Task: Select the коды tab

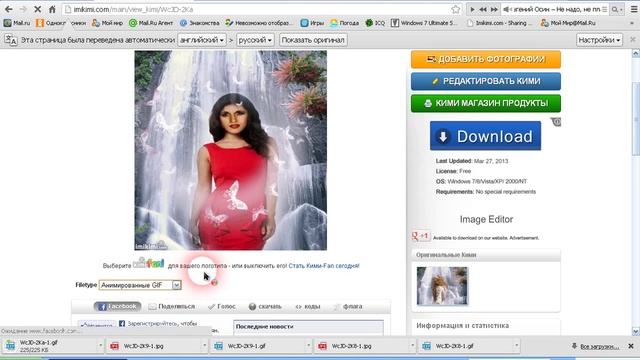Action: (x=308, y=307)
